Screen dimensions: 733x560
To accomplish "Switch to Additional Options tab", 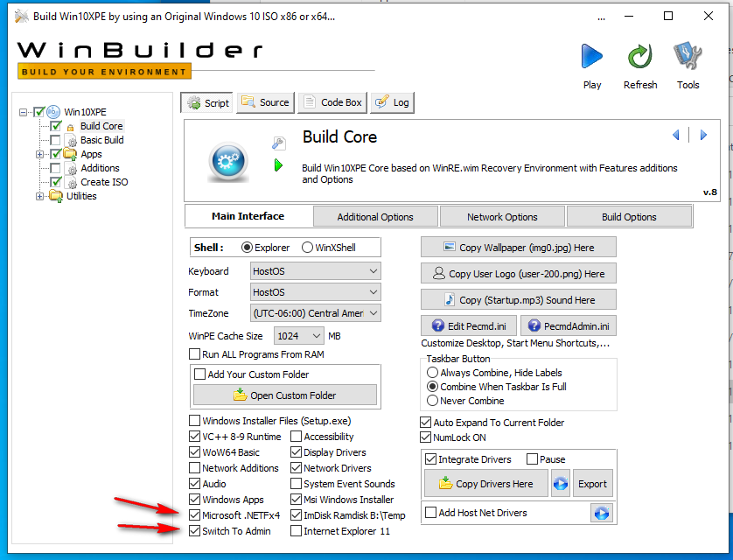I will (375, 217).
